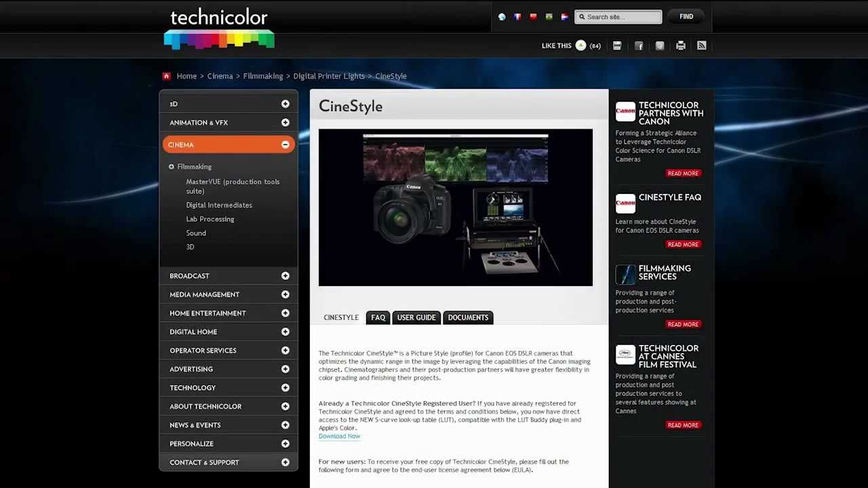Image resolution: width=868 pixels, height=488 pixels.
Task: Click the Technicolor Partners with Canon heading
Action: (671, 113)
